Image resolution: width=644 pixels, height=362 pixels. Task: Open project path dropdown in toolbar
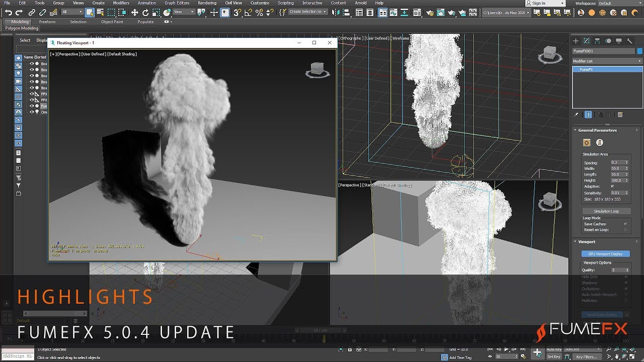coord(506,12)
